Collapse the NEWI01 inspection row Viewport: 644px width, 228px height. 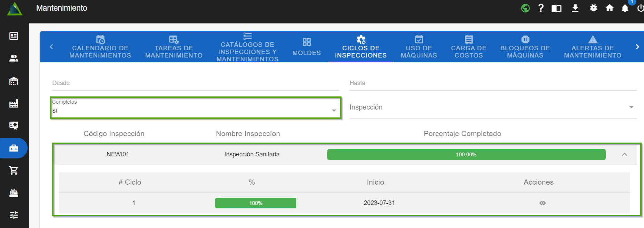click(624, 155)
